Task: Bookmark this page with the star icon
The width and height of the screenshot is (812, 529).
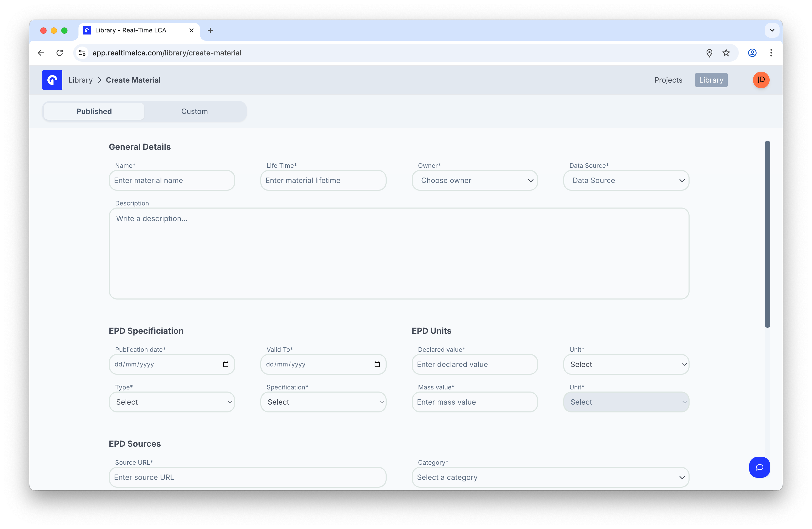Action: pos(726,53)
